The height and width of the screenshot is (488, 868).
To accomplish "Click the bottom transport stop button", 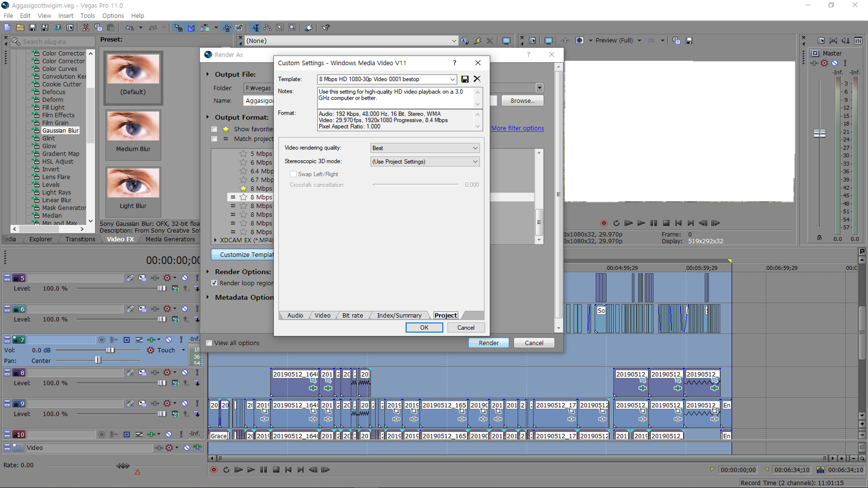I will (276, 470).
